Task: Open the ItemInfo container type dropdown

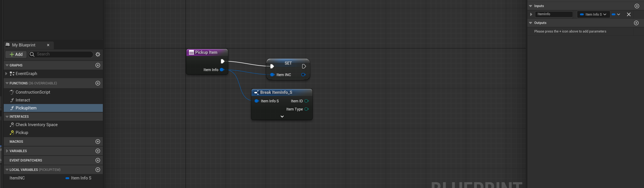Action: click(616, 15)
